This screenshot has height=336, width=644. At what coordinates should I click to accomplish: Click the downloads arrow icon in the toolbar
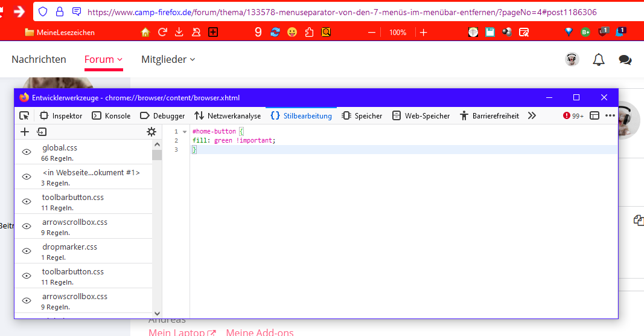[x=179, y=32]
